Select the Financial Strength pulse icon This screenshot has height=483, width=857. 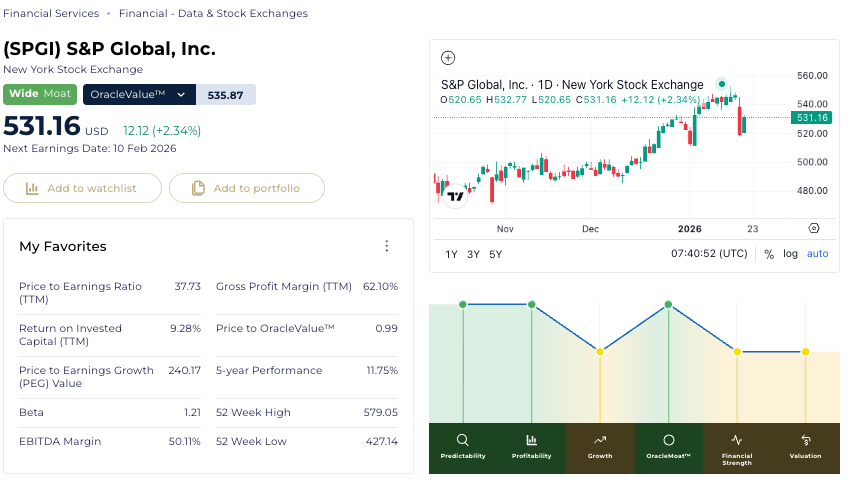pyautogui.click(x=737, y=440)
